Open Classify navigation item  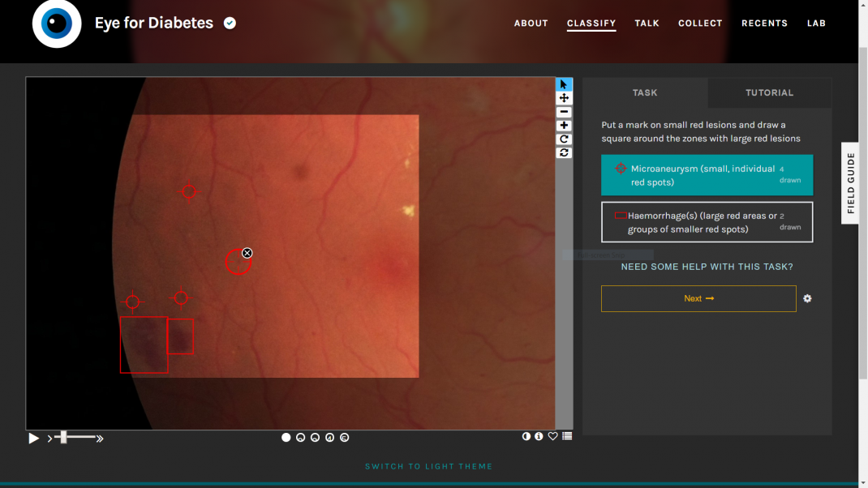[x=591, y=24]
